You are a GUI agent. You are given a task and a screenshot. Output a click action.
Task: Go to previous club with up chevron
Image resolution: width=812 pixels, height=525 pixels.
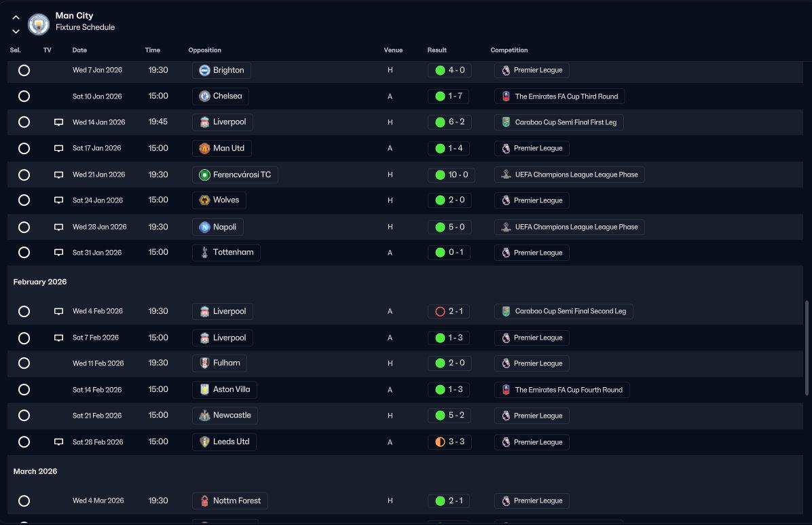(x=16, y=18)
